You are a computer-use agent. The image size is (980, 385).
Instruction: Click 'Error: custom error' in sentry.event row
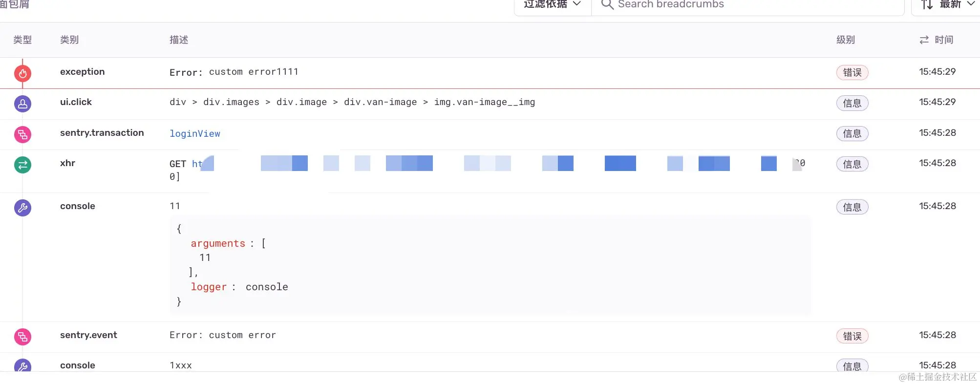point(223,335)
